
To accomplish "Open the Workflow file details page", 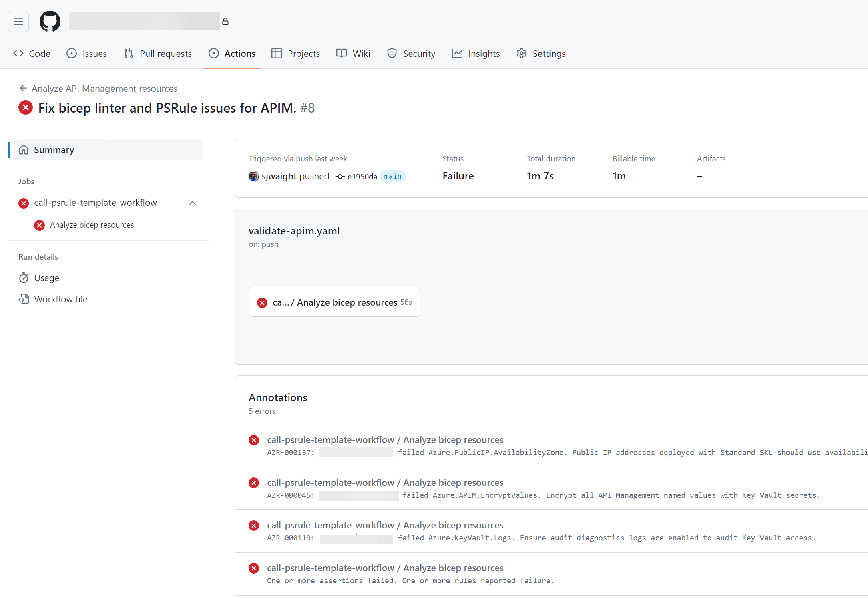I will coord(61,299).
